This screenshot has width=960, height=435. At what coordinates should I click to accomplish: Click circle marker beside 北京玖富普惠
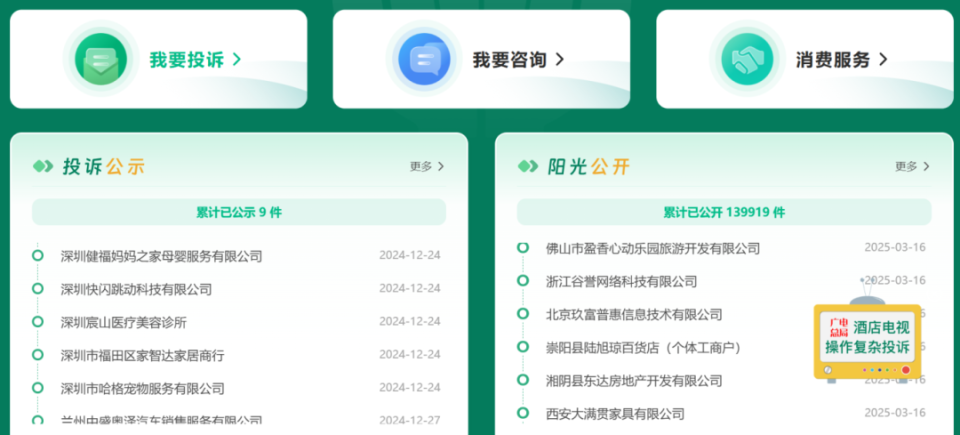tap(523, 314)
